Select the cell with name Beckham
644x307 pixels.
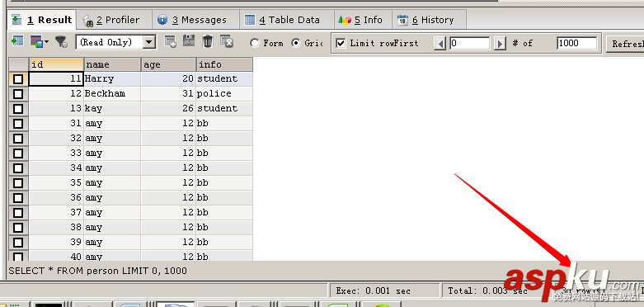(112, 94)
